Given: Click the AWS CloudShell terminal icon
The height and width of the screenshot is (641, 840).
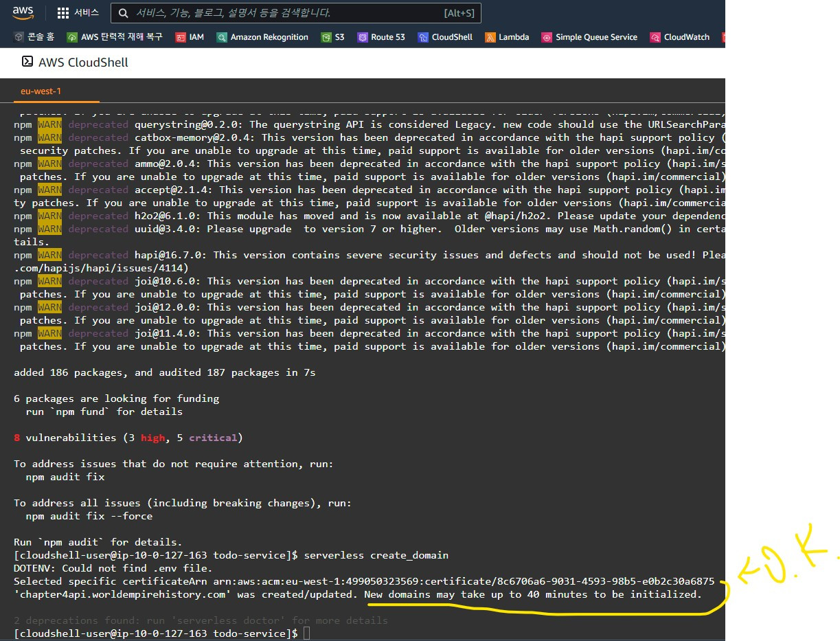Looking at the screenshot, I should [27, 62].
